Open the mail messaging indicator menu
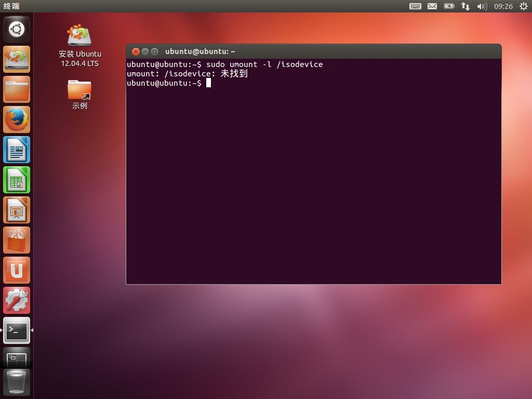Image resolution: width=532 pixels, height=399 pixels. click(x=432, y=6)
